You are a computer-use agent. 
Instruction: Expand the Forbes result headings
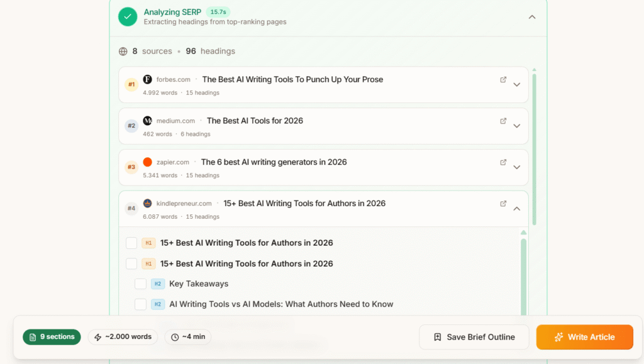click(517, 84)
